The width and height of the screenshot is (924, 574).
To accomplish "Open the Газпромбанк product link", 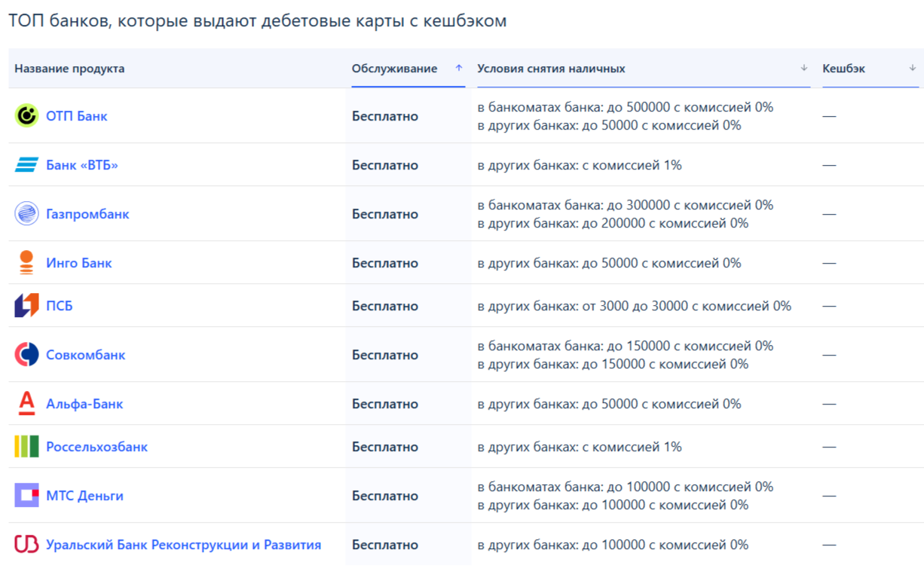I will pos(87,214).
